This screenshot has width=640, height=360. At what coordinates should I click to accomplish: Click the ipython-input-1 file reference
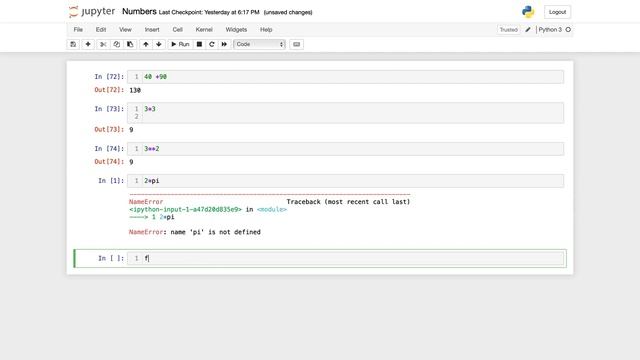(x=186, y=209)
